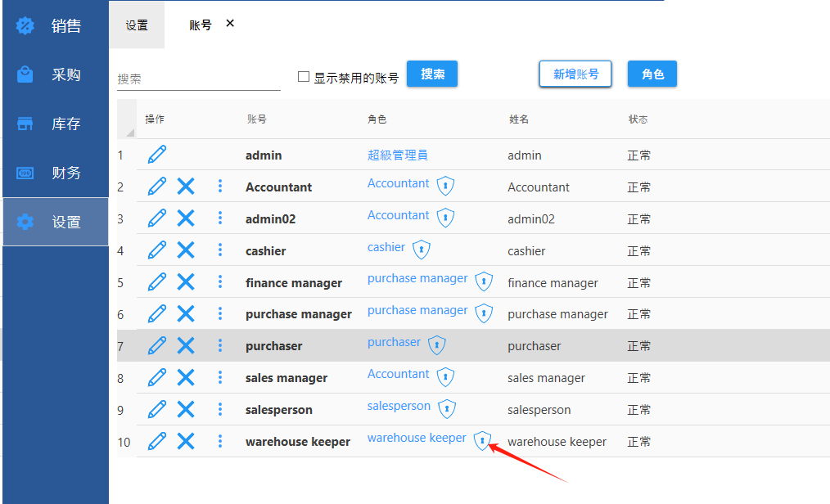Delete the purchaser account
This screenshot has width=830, height=504.
click(x=186, y=345)
